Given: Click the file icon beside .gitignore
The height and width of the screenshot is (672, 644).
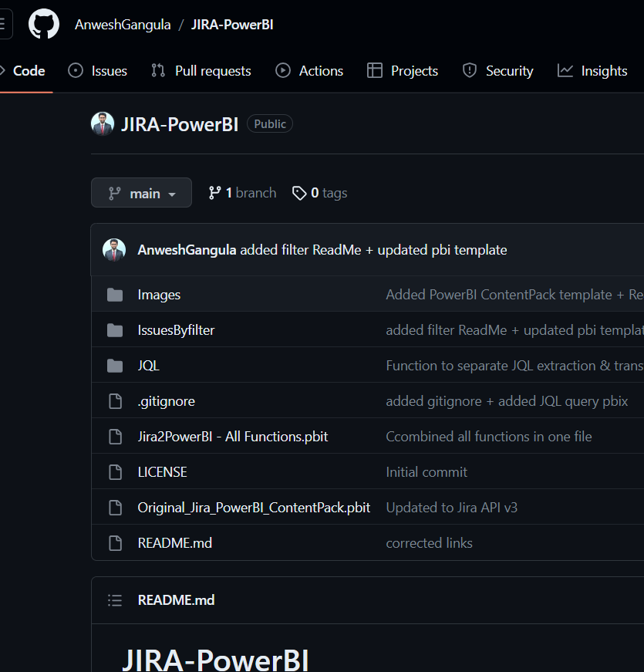Looking at the screenshot, I should [x=115, y=401].
